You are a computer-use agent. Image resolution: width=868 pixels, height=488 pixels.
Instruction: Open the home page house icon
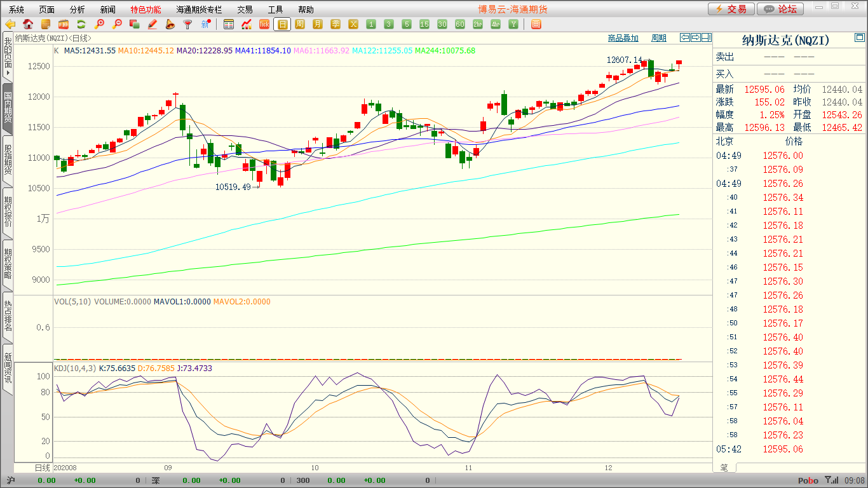[28, 24]
